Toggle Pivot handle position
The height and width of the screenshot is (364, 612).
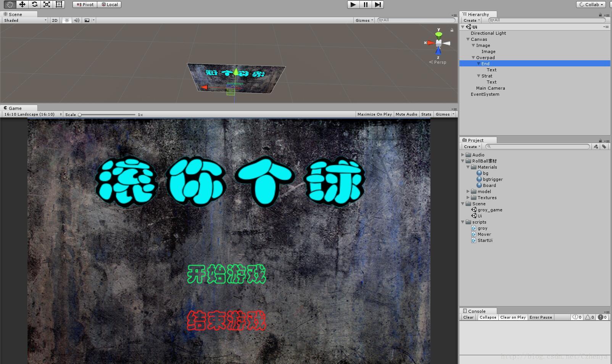coord(85,5)
